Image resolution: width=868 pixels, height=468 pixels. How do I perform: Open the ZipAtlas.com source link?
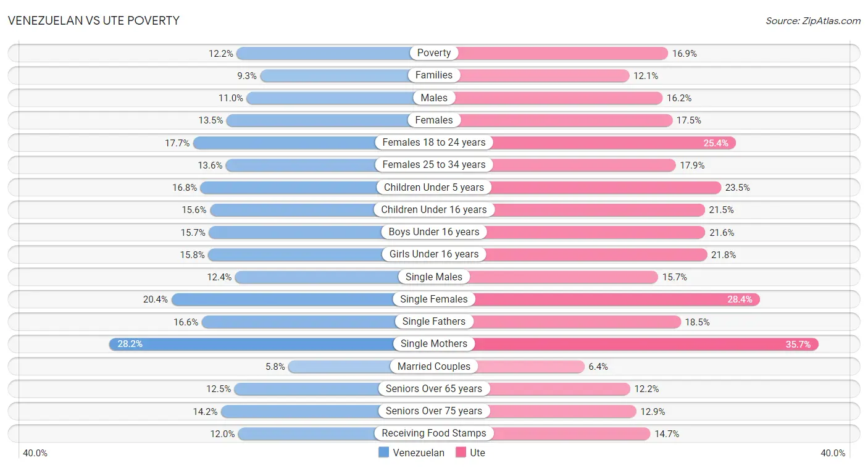813,20
